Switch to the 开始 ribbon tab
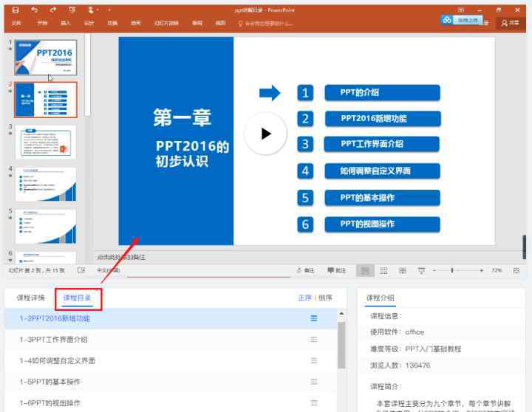532x412 pixels. pos(42,23)
